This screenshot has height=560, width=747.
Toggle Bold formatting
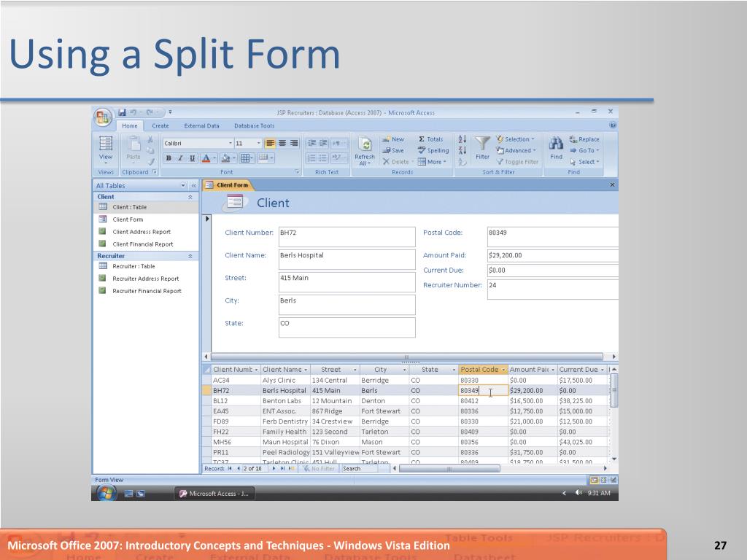point(169,158)
